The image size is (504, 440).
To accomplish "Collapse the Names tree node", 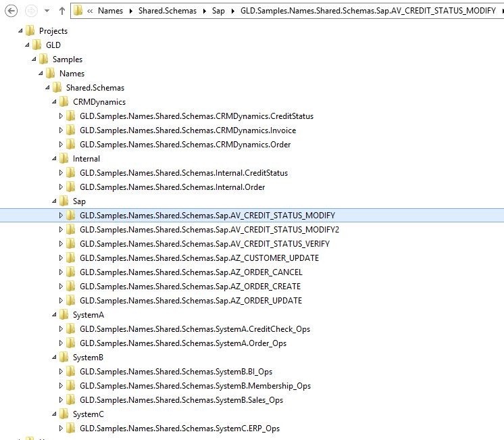I will [41, 73].
